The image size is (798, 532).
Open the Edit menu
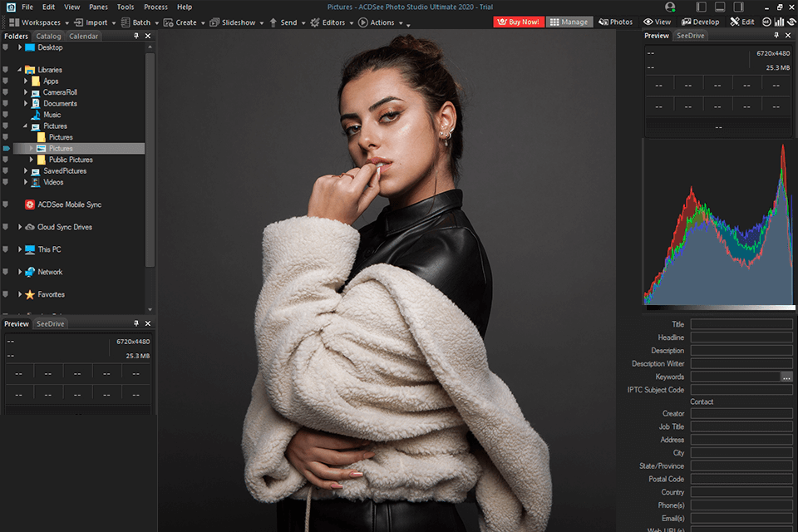(48, 7)
